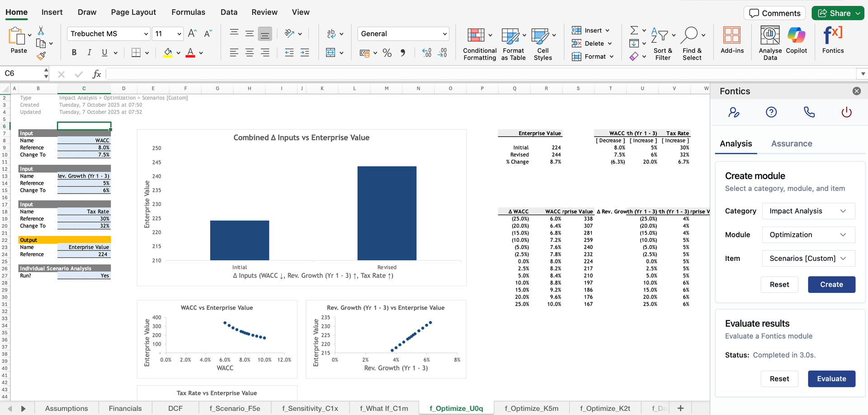Open the General number format dropdown
Image resolution: width=868 pixels, height=415 pixels.
click(402, 33)
